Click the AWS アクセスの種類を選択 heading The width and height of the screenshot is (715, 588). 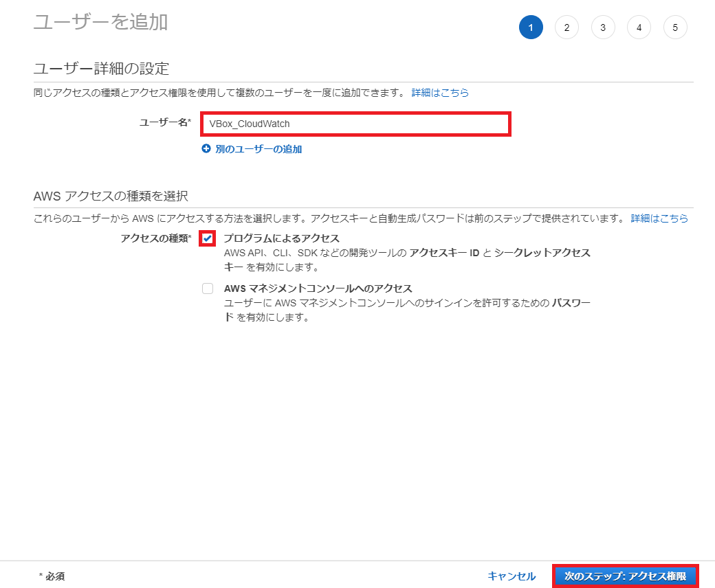coord(111,196)
